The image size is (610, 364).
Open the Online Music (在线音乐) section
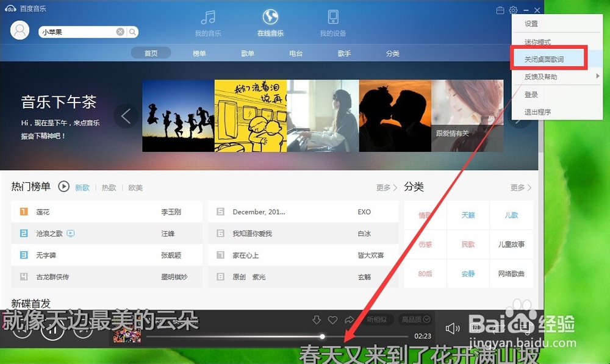(270, 23)
